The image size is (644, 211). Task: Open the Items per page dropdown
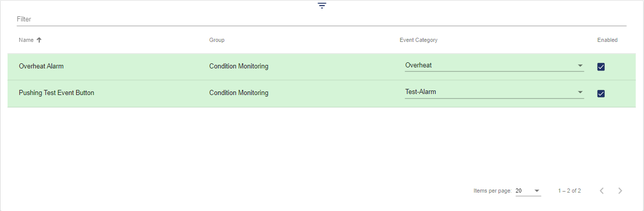(x=528, y=191)
